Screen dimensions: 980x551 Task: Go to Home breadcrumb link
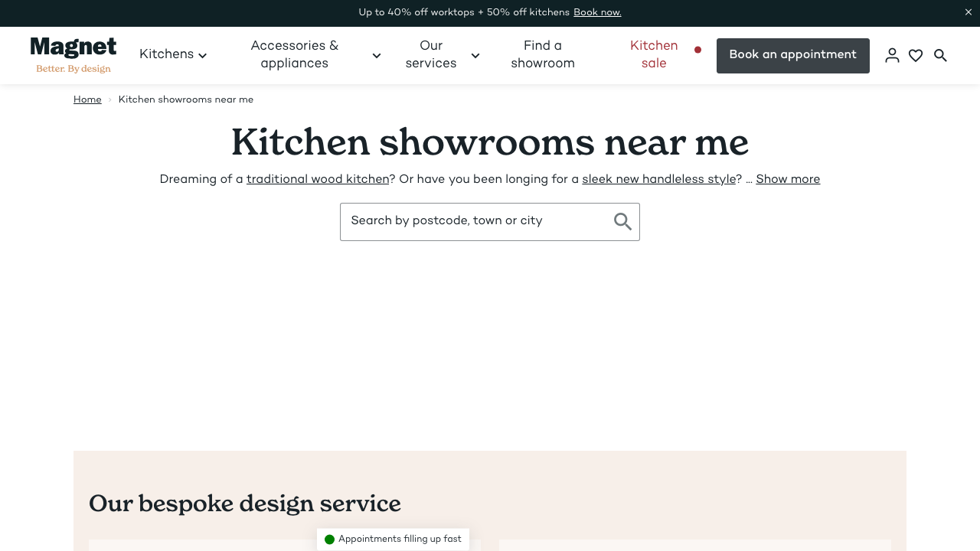coord(87,99)
